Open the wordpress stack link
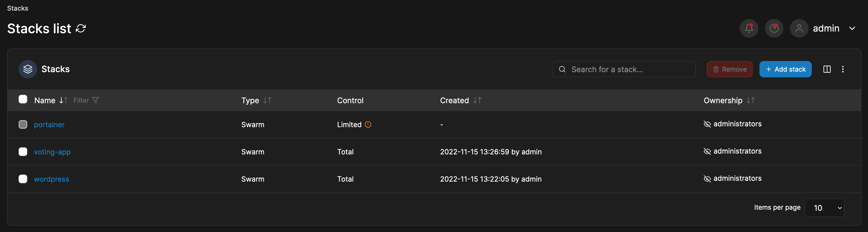The width and height of the screenshot is (868, 232). (x=51, y=179)
